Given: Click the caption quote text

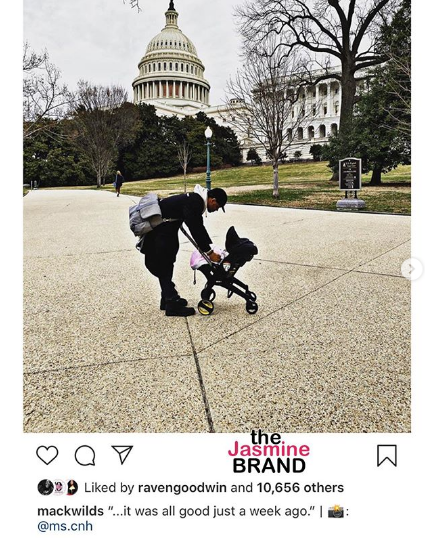Looking at the screenshot, I should point(212,511).
